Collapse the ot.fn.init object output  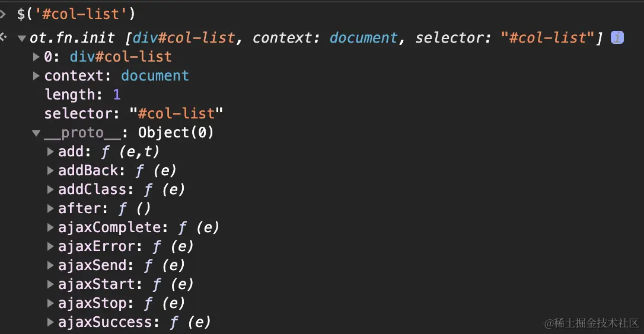tap(22, 38)
